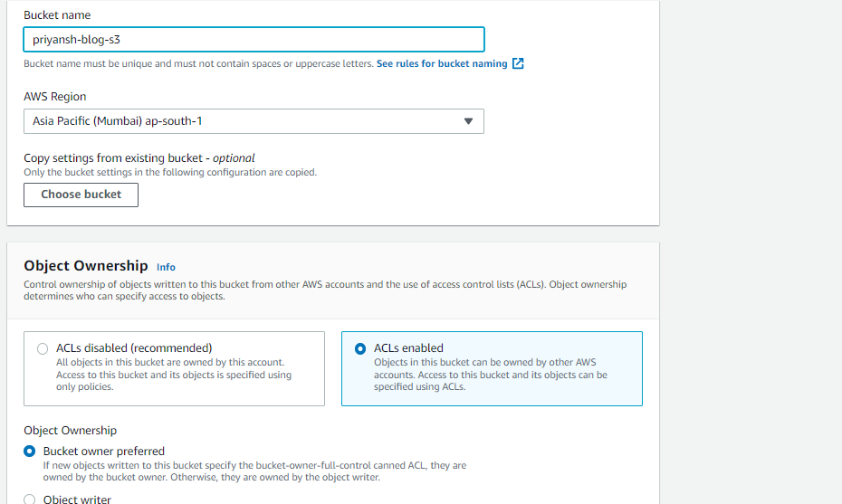Choose the Bucket owner preferred radio option
The width and height of the screenshot is (842, 504).
coord(30,451)
